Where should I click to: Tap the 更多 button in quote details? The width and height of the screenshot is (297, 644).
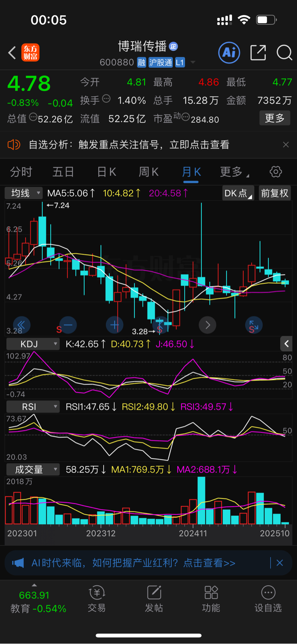pyautogui.click(x=275, y=118)
